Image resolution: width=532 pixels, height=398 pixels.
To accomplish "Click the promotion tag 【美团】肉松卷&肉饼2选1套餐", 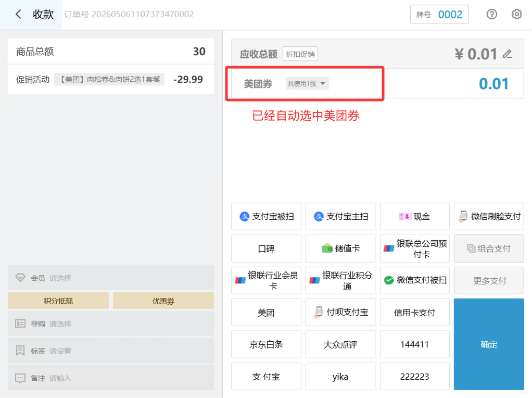I will click(109, 80).
